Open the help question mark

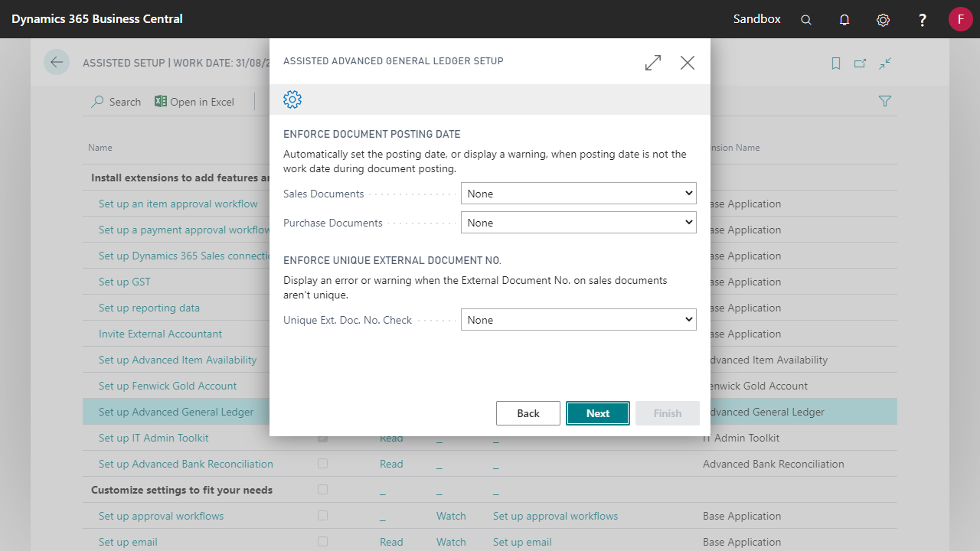923,19
